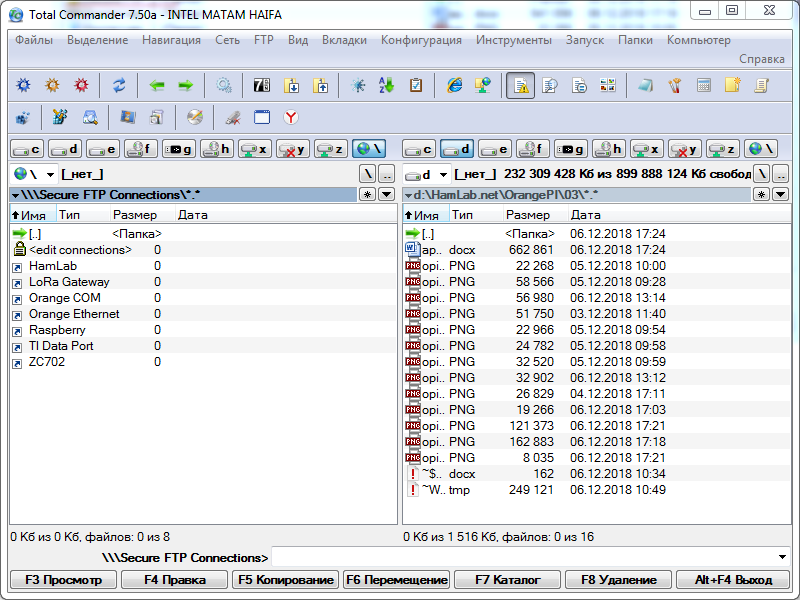Click the F6 Перемещение button
Screen dimensions: 800x600
[x=396, y=580]
